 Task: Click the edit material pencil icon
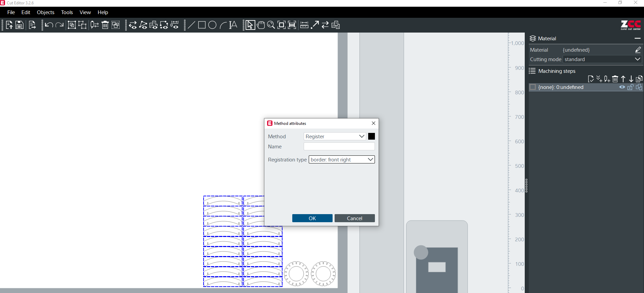pyautogui.click(x=638, y=50)
